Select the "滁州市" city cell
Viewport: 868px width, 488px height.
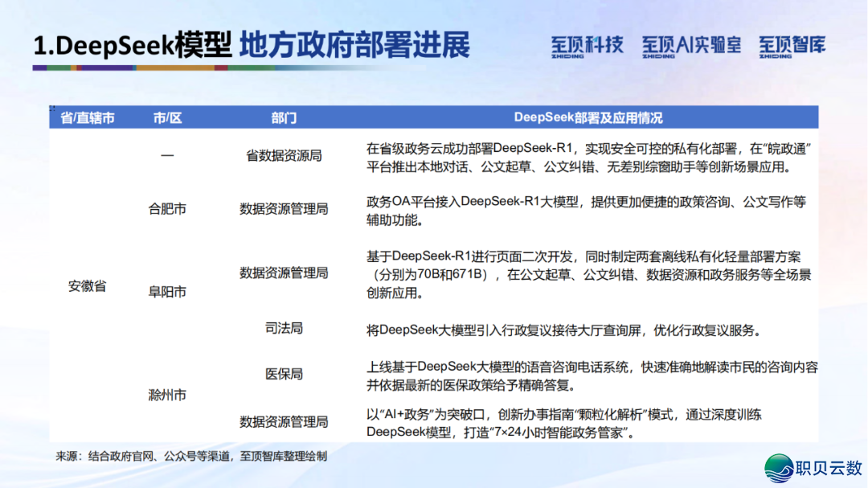pos(167,395)
